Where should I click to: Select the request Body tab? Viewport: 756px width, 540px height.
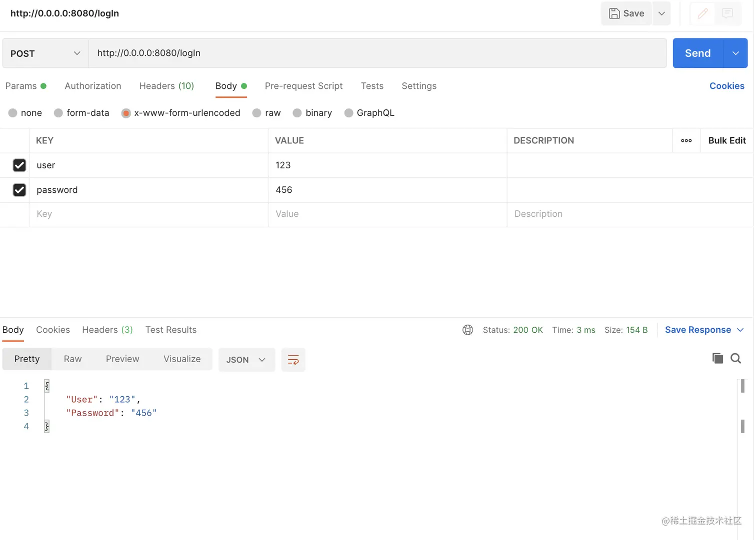[231, 86]
